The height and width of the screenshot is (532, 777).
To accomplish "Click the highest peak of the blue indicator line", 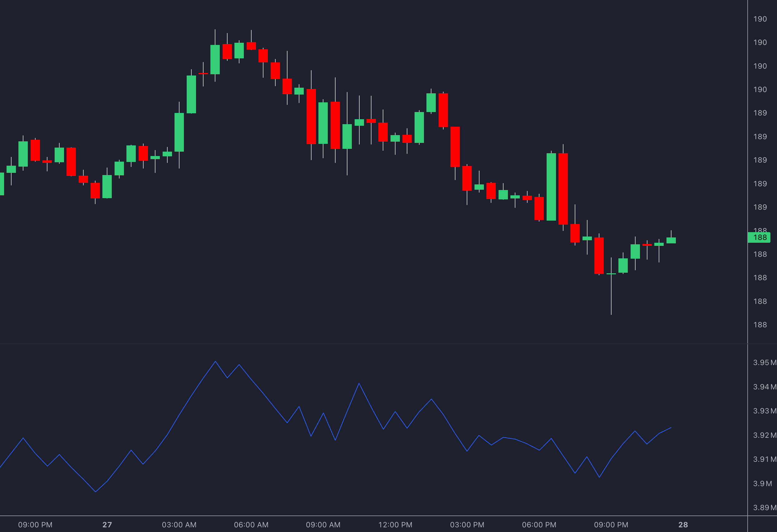I will point(215,362).
